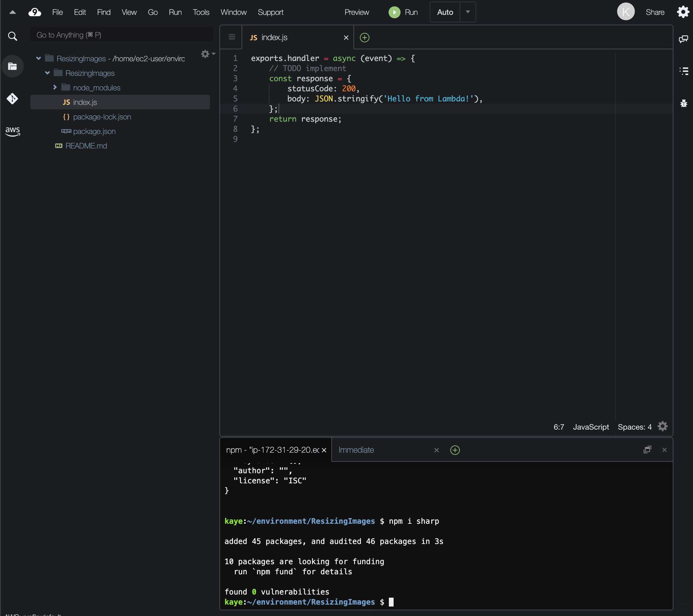Open the search magnifier in left sidebar

click(13, 36)
